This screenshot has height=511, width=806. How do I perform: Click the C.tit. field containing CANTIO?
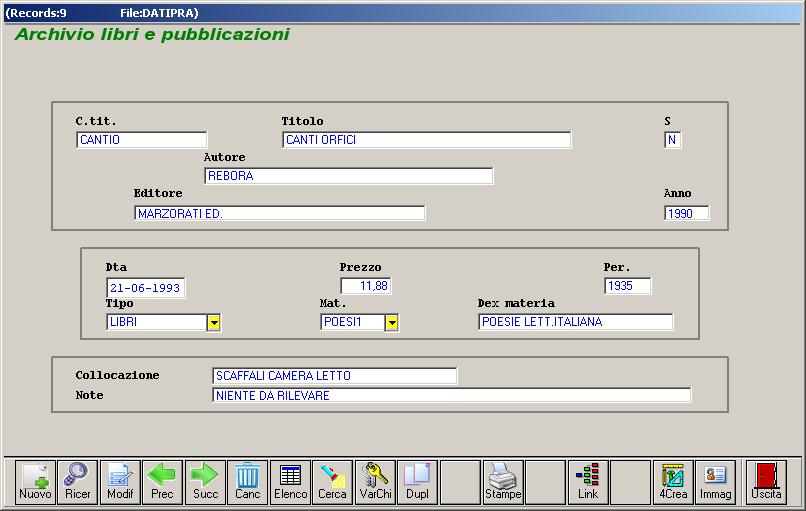point(141,140)
